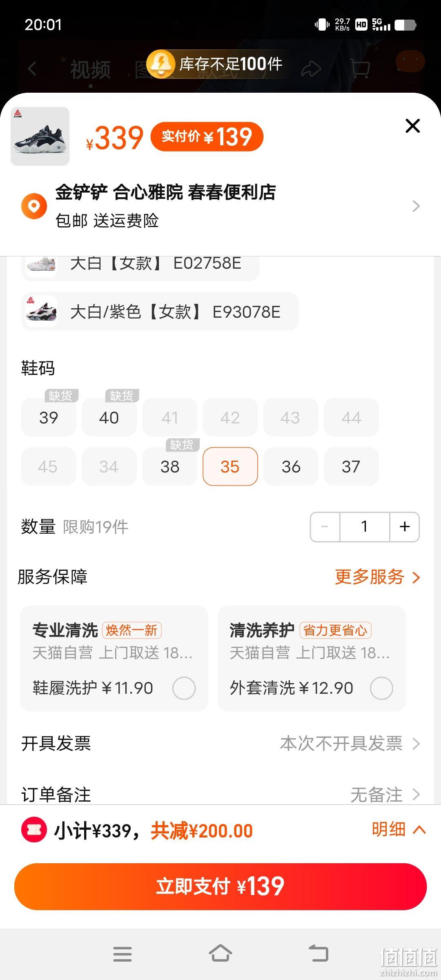Tap the Android home navigation icon
Screen dimensions: 441x980
(x=220, y=954)
